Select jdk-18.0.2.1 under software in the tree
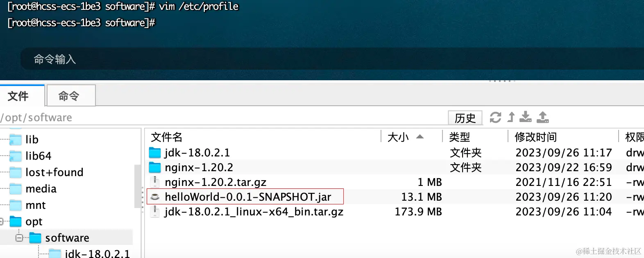This screenshot has width=644, height=258. 97,254
